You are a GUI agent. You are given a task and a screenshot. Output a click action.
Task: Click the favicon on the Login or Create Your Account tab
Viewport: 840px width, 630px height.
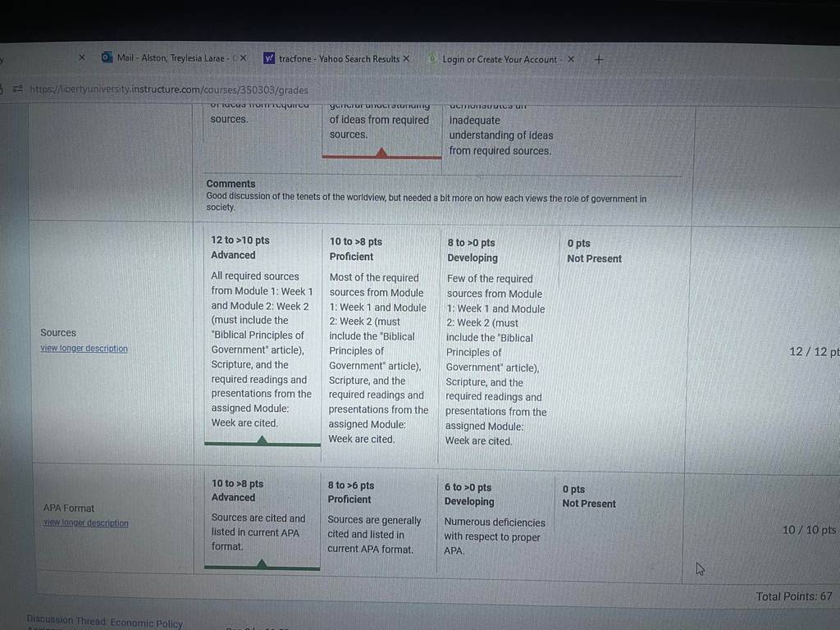click(431, 59)
